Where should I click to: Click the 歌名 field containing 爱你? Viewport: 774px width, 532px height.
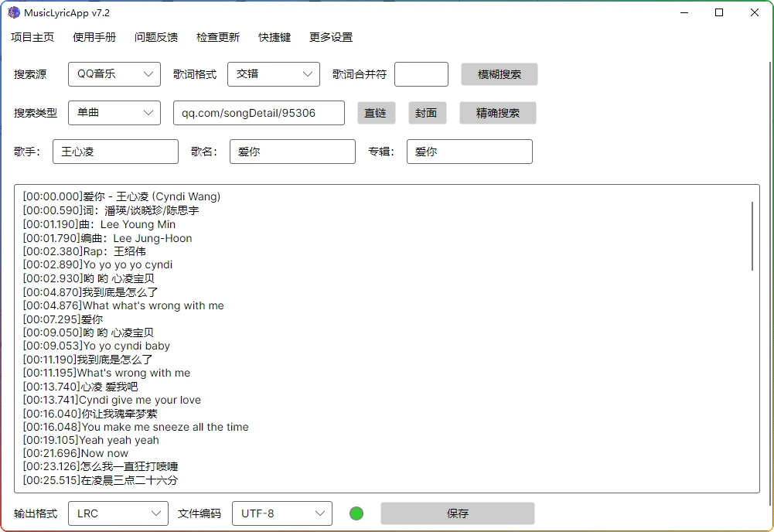pyautogui.click(x=292, y=152)
